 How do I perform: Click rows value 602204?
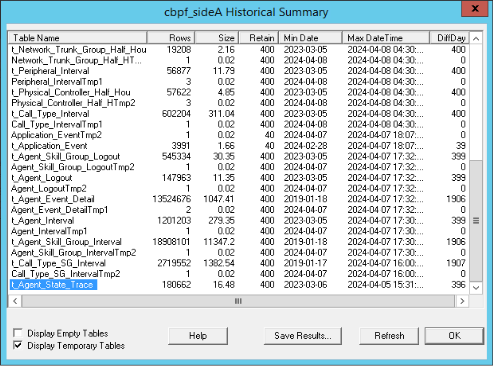176,114
